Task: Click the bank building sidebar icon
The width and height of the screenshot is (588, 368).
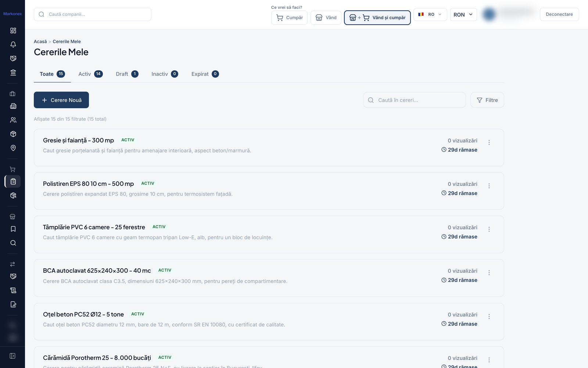Action: pos(13,72)
